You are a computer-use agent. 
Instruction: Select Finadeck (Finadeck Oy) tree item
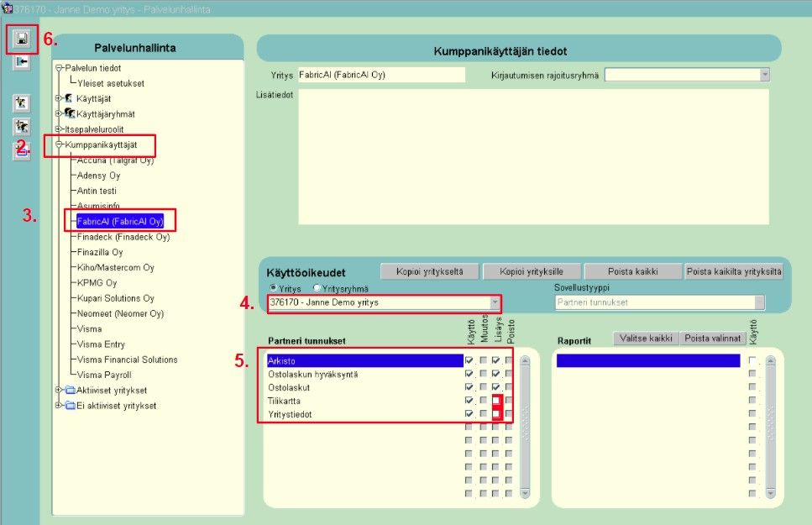pos(123,237)
